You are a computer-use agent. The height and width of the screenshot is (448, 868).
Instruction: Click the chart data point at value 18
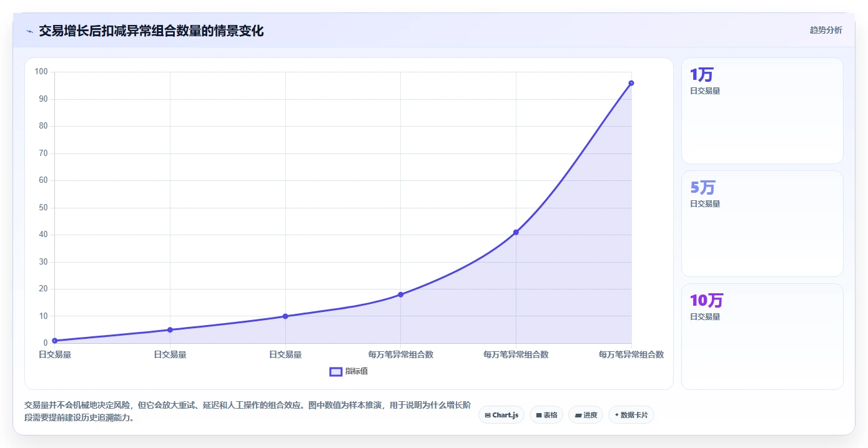point(401,295)
